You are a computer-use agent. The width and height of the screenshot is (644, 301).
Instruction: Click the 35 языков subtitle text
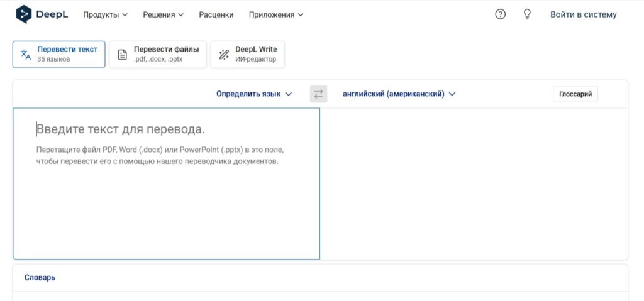[53, 59]
